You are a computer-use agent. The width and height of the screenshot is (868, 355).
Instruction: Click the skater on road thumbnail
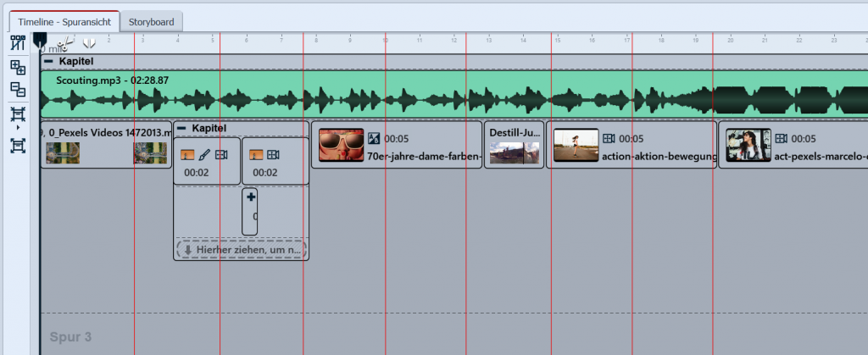pyautogui.click(x=576, y=145)
